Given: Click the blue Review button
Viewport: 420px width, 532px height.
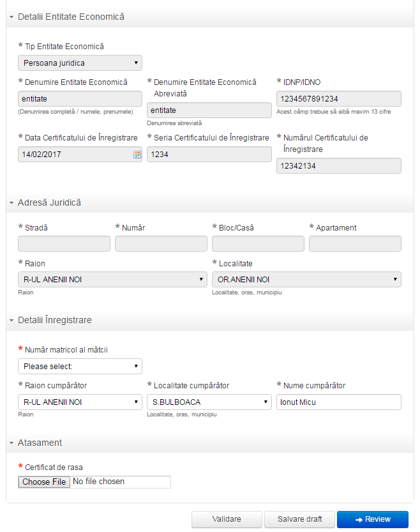Looking at the screenshot, I should (373, 519).
